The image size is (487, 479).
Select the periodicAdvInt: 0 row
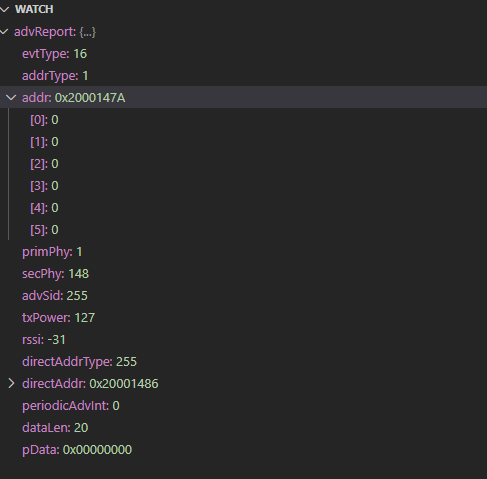click(x=243, y=406)
